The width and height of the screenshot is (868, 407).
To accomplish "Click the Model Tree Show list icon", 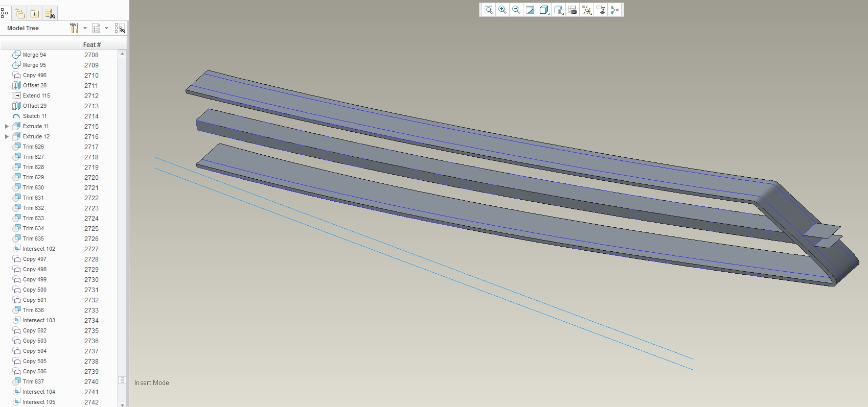I will (x=96, y=28).
